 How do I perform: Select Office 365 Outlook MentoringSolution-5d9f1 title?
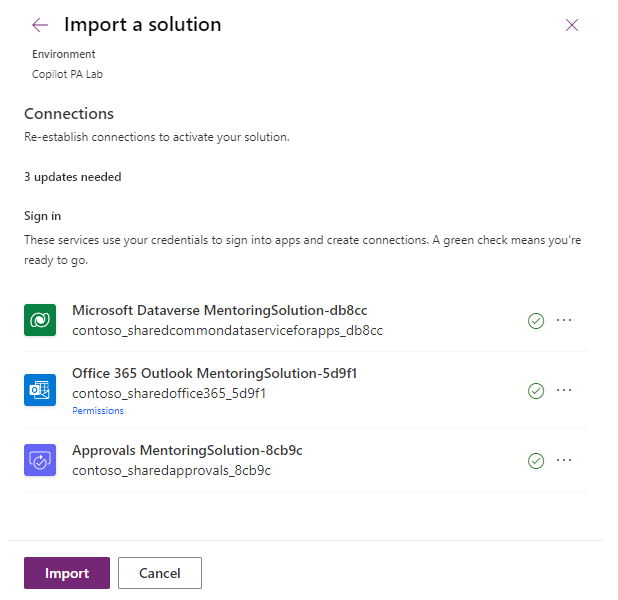coord(214,374)
